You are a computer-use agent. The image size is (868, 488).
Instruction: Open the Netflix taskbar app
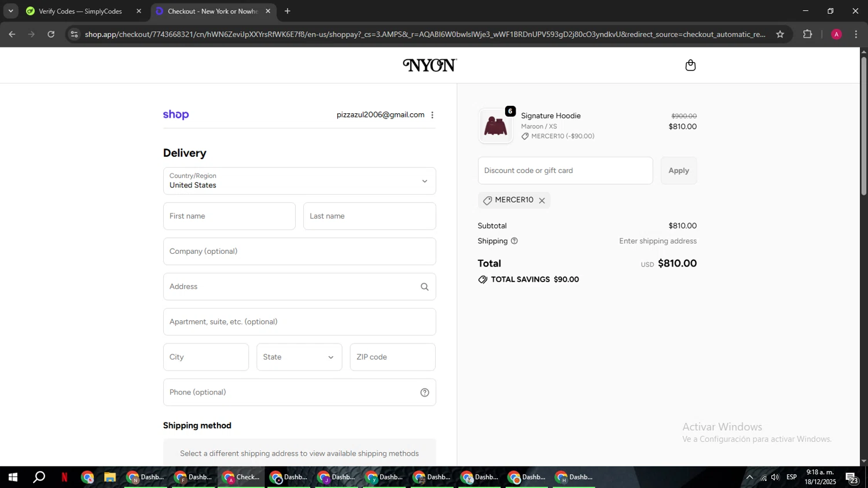pos(64,478)
